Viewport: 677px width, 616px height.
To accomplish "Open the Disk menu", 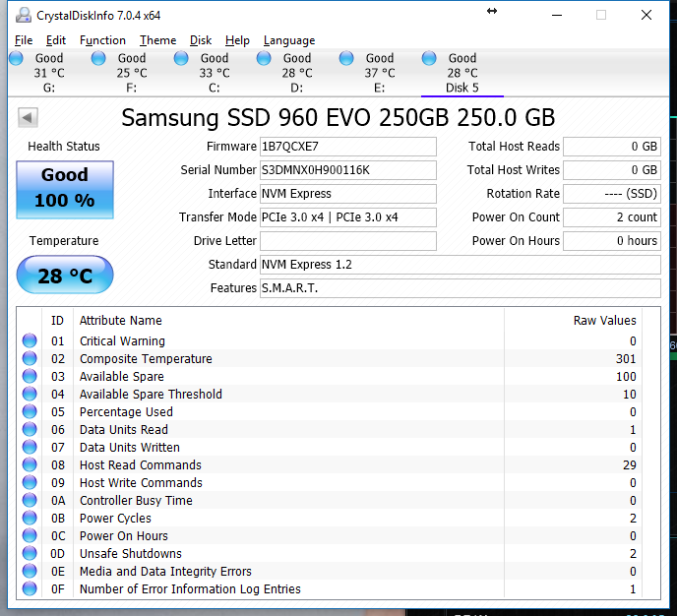I will [x=201, y=40].
